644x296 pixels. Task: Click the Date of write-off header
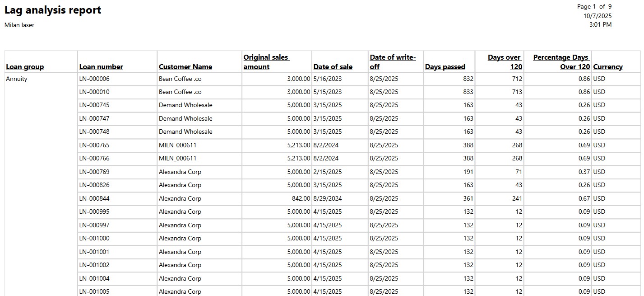[393, 62]
